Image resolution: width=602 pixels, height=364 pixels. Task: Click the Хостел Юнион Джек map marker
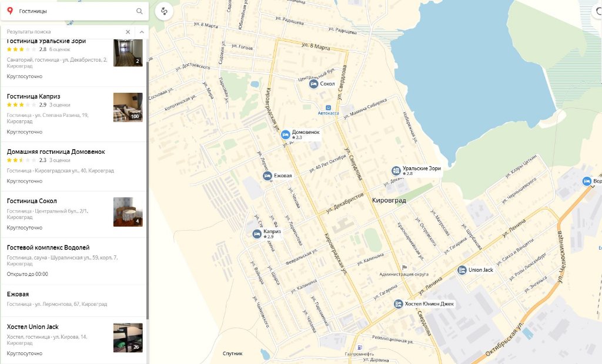tap(399, 304)
